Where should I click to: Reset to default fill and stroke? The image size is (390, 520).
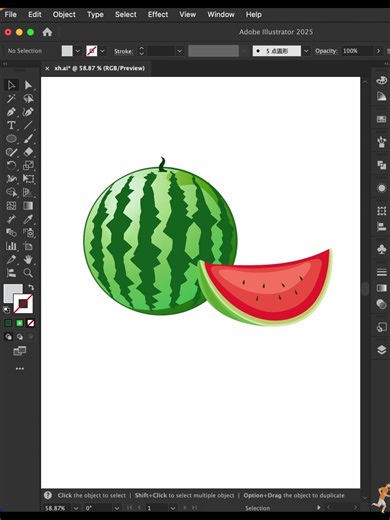(7, 310)
